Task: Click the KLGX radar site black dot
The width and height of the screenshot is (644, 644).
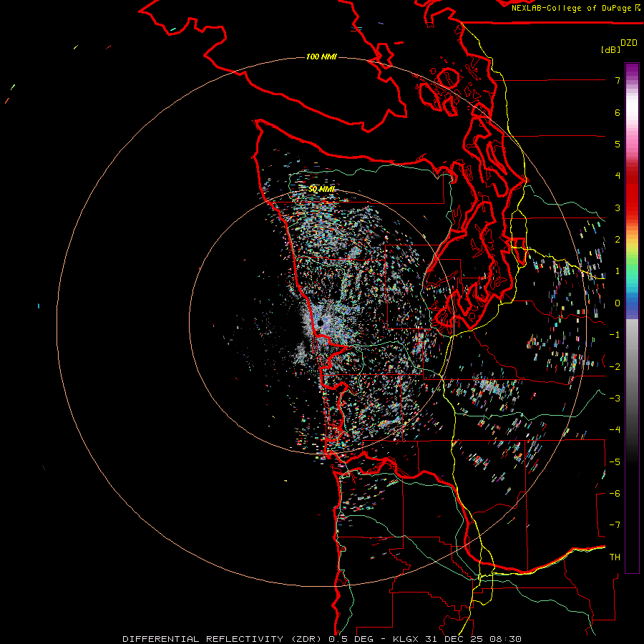Action: tap(321, 323)
